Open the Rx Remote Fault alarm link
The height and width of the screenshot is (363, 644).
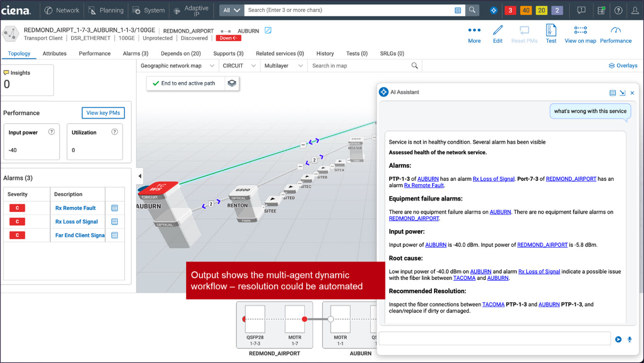pyautogui.click(x=75, y=208)
